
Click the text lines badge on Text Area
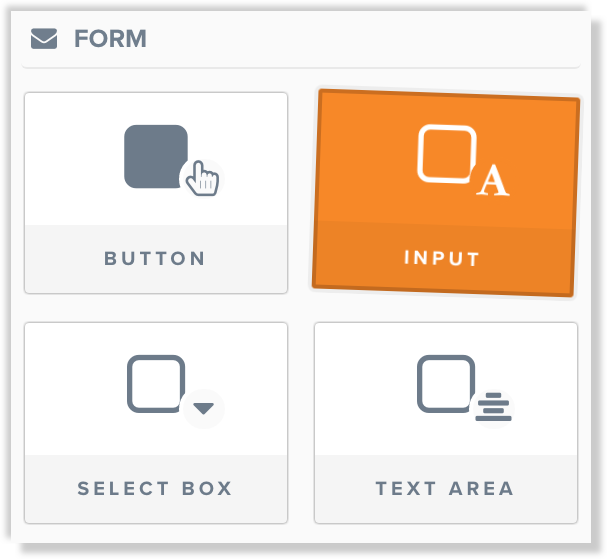point(494,407)
